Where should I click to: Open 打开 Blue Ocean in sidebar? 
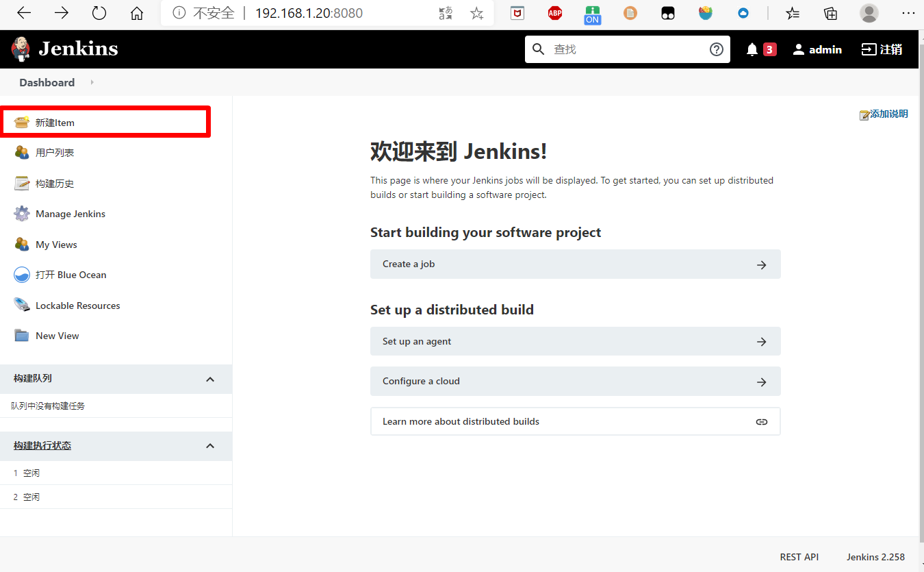(71, 275)
